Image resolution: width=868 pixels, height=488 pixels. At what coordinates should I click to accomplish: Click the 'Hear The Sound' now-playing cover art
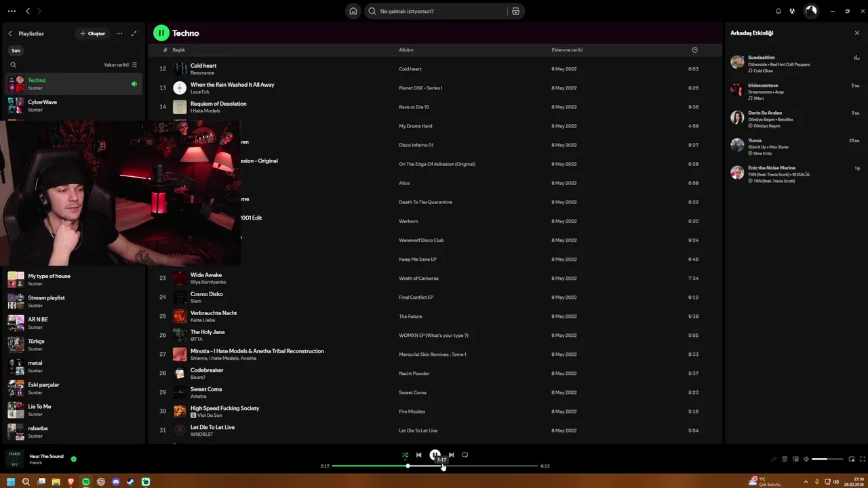point(14,459)
